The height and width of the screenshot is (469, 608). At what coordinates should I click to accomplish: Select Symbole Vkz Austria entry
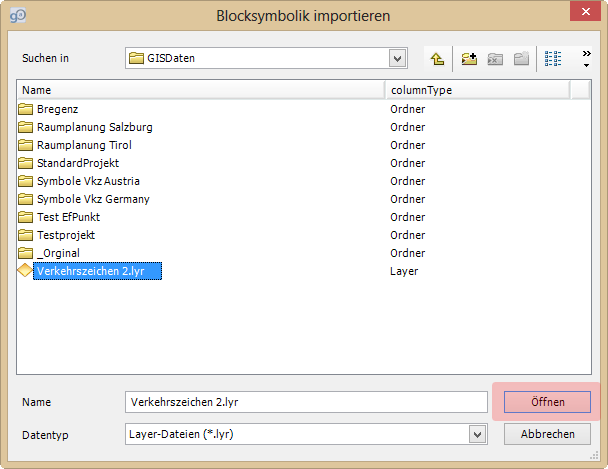pos(88,181)
